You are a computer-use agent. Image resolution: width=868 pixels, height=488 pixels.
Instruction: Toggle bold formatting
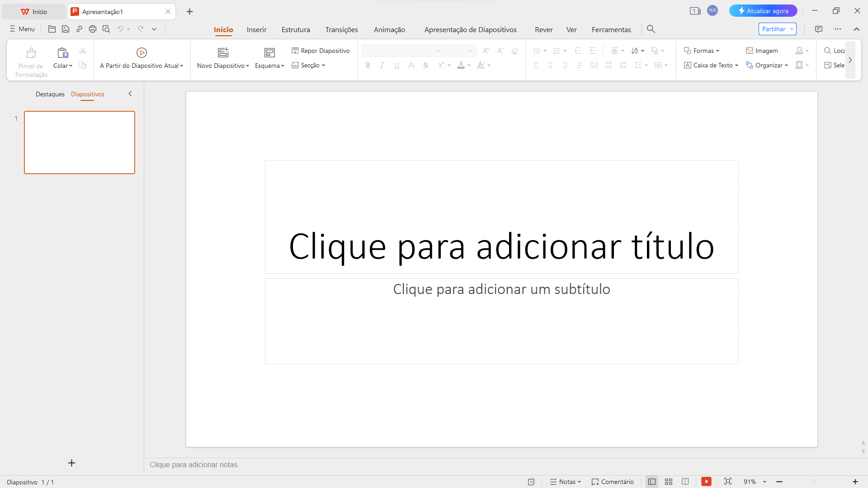click(368, 65)
